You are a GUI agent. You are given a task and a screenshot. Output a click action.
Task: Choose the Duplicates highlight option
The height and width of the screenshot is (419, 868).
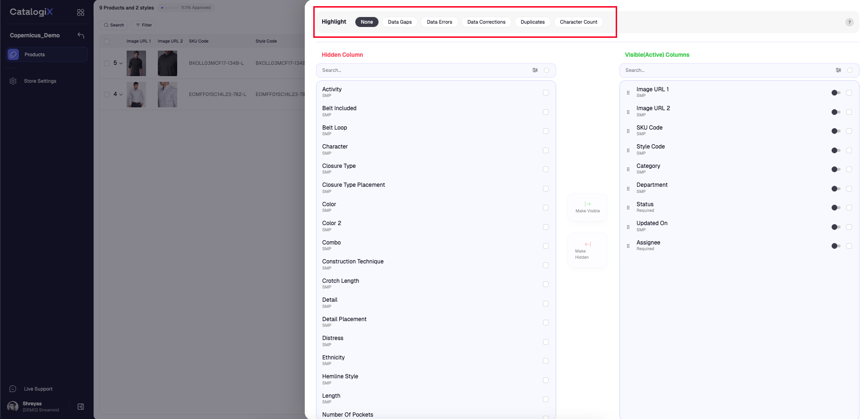tap(533, 22)
